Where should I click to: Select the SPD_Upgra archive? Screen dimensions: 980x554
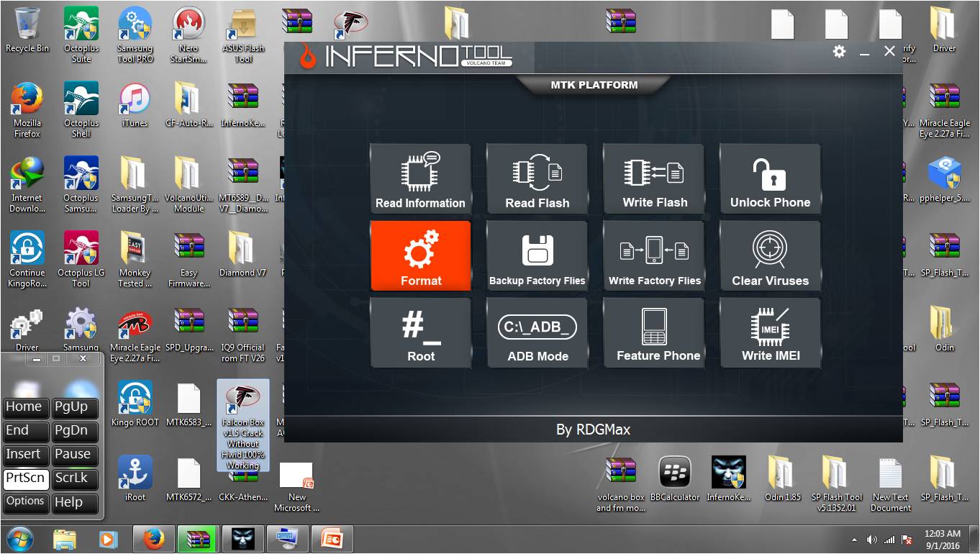[189, 330]
